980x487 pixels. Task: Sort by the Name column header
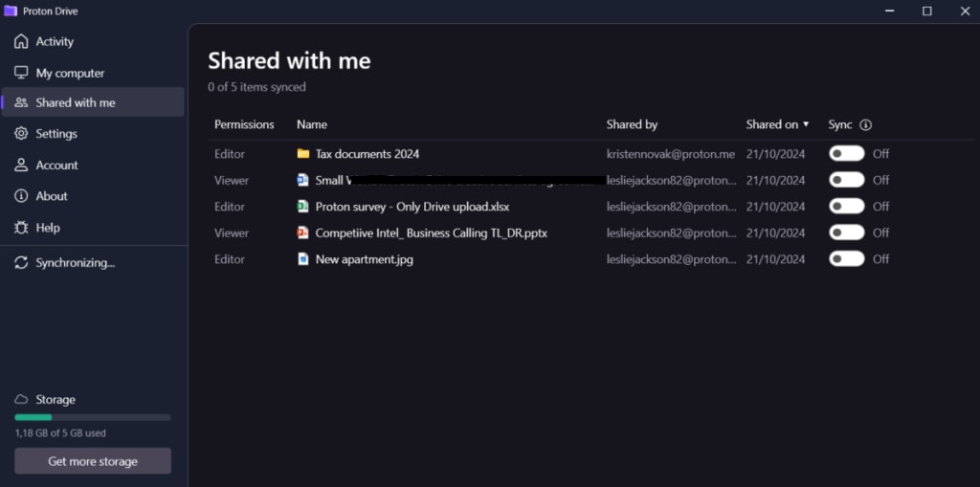[312, 124]
